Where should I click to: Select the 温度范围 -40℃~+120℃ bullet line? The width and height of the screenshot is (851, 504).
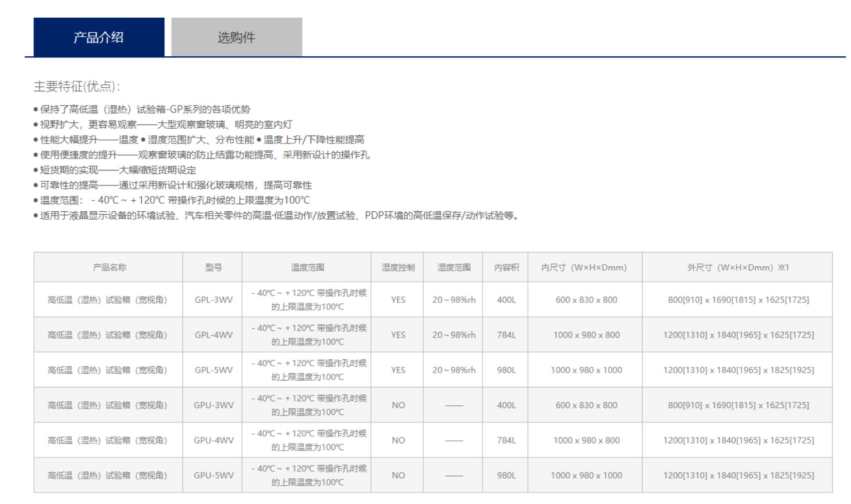click(172, 200)
